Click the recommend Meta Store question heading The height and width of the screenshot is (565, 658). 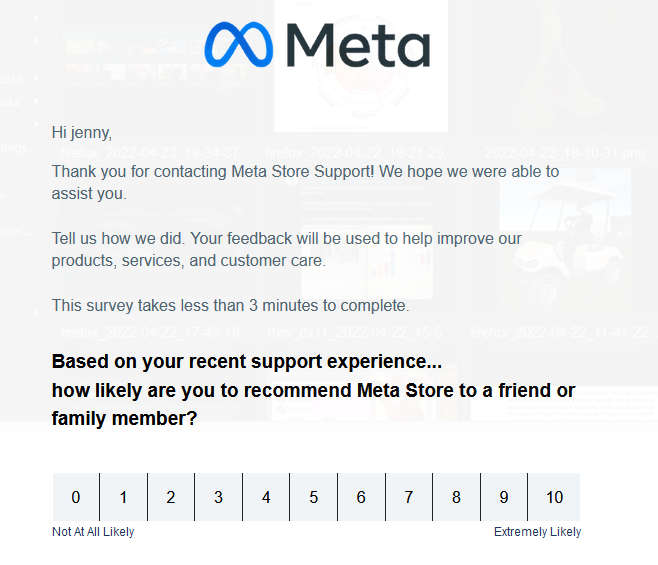click(x=313, y=390)
